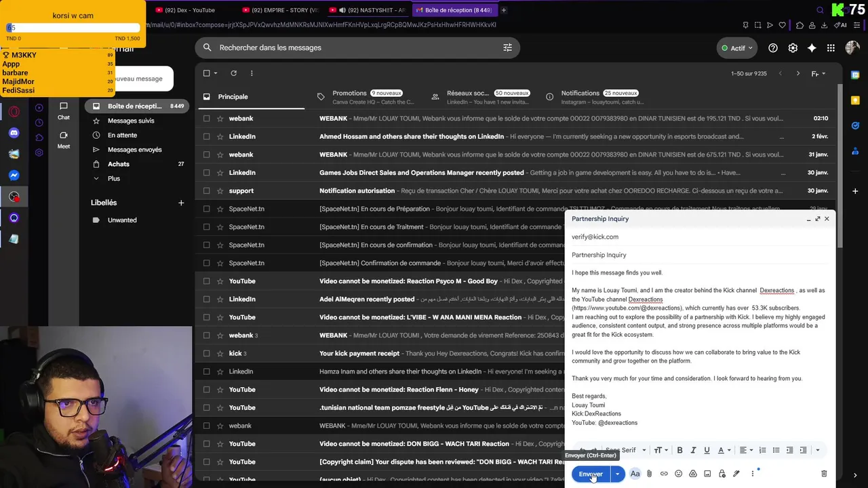Image resolution: width=868 pixels, height=488 pixels.
Task: Insert files using the Google Drive icon
Action: pyautogui.click(x=693, y=474)
